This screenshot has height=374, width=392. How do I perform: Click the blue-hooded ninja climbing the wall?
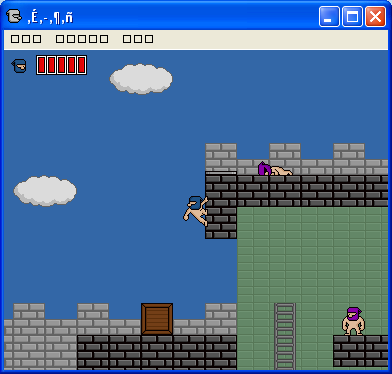[x=196, y=211]
